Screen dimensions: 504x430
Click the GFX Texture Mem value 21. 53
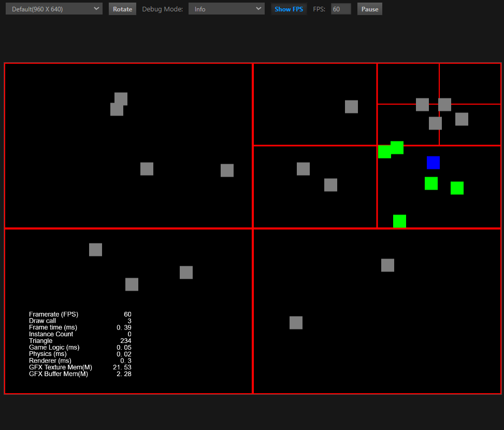(x=122, y=367)
